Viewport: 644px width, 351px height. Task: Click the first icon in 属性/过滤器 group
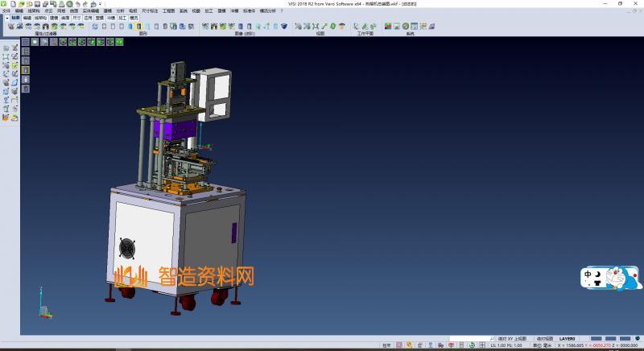[x=11, y=27]
